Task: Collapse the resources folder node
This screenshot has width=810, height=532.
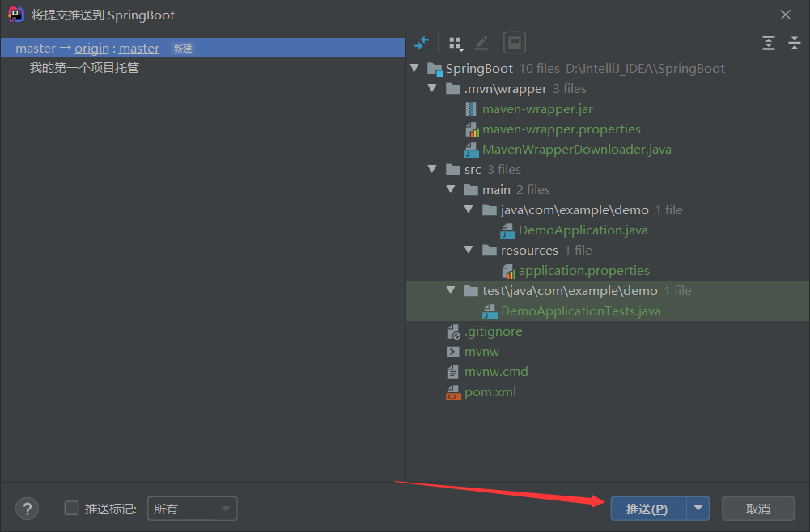Action: [x=469, y=250]
